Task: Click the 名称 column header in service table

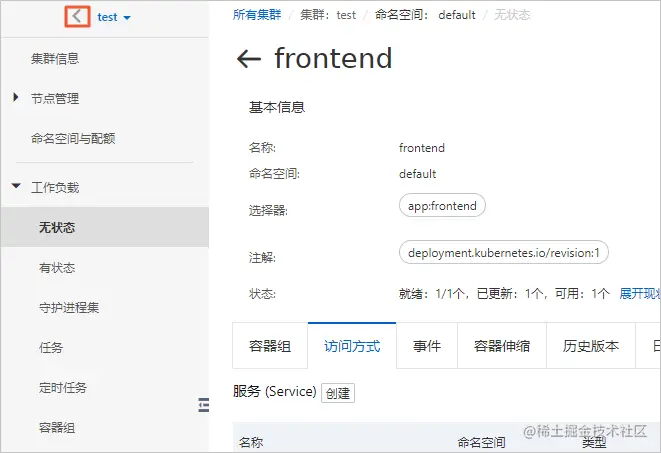Action: pyautogui.click(x=251, y=442)
